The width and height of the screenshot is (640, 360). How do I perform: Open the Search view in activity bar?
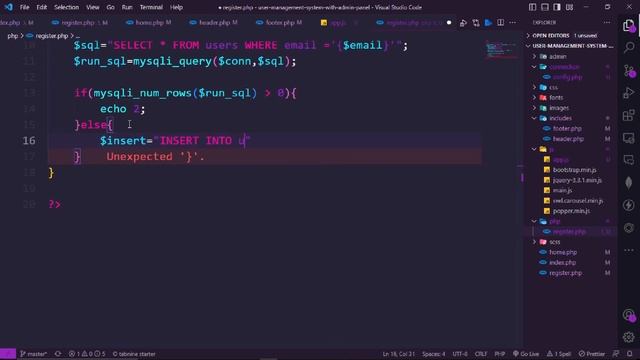click(x=629, y=47)
